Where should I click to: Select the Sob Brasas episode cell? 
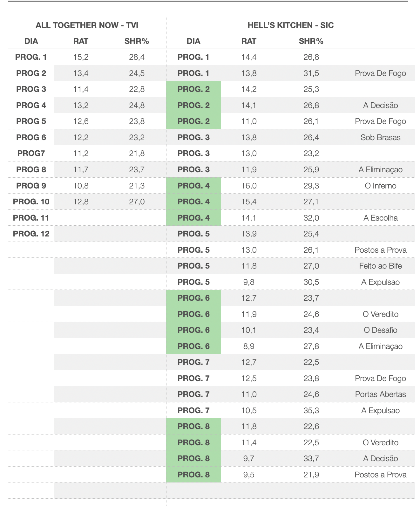[380, 137]
